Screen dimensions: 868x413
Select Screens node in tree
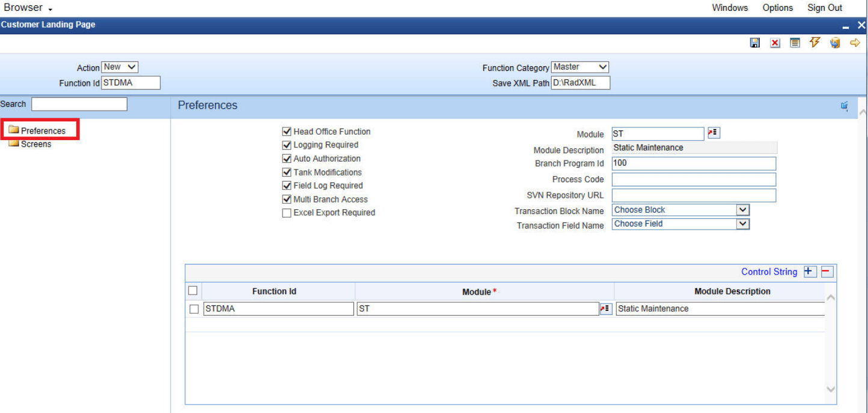[x=36, y=144]
